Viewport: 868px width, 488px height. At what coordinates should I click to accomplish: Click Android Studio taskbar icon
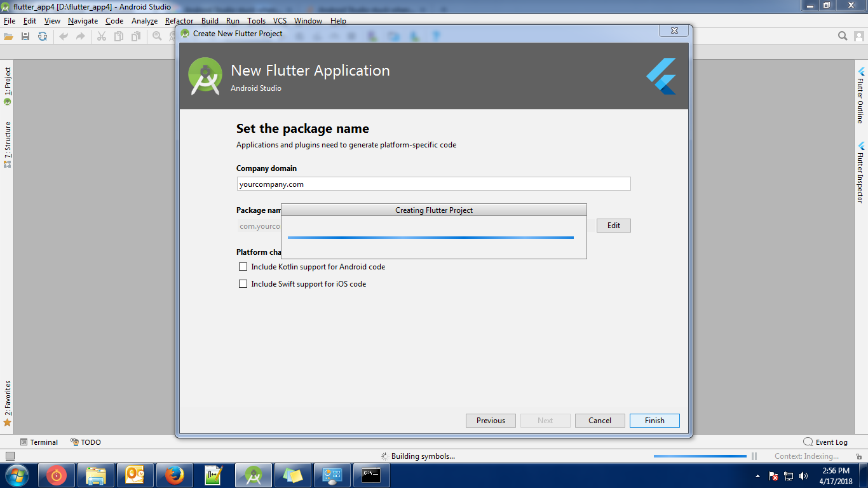click(254, 475)
